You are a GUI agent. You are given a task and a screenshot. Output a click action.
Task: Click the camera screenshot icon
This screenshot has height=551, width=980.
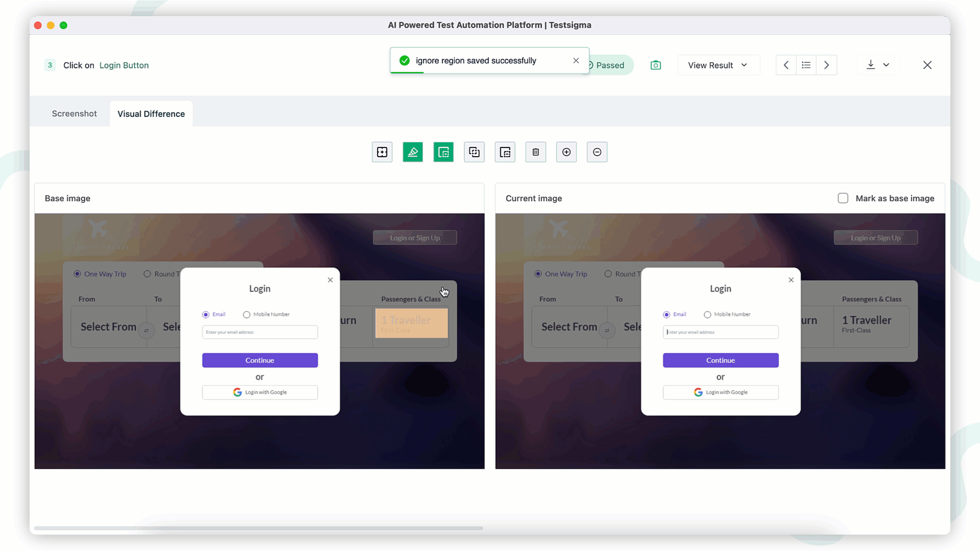click(x=655, y=65)
